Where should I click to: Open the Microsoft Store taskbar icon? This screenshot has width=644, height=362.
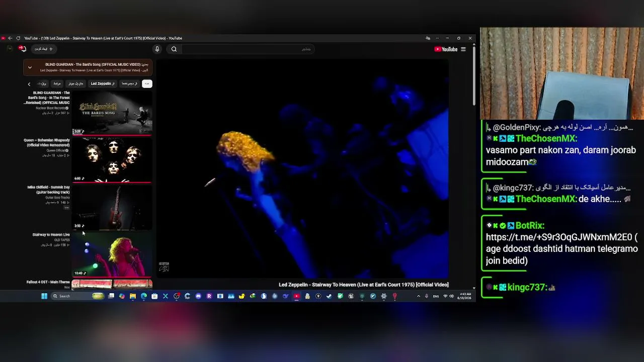[x=154, y=296]
